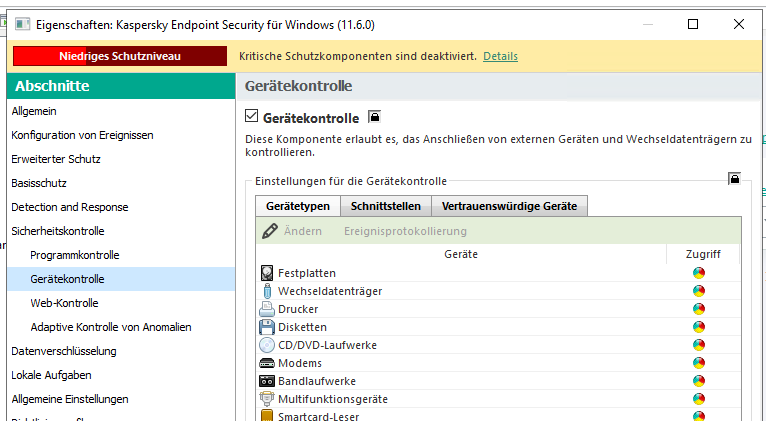Open Datenverschlüsselung section in sidebar

pyautogui.click(x=63, y=351)
